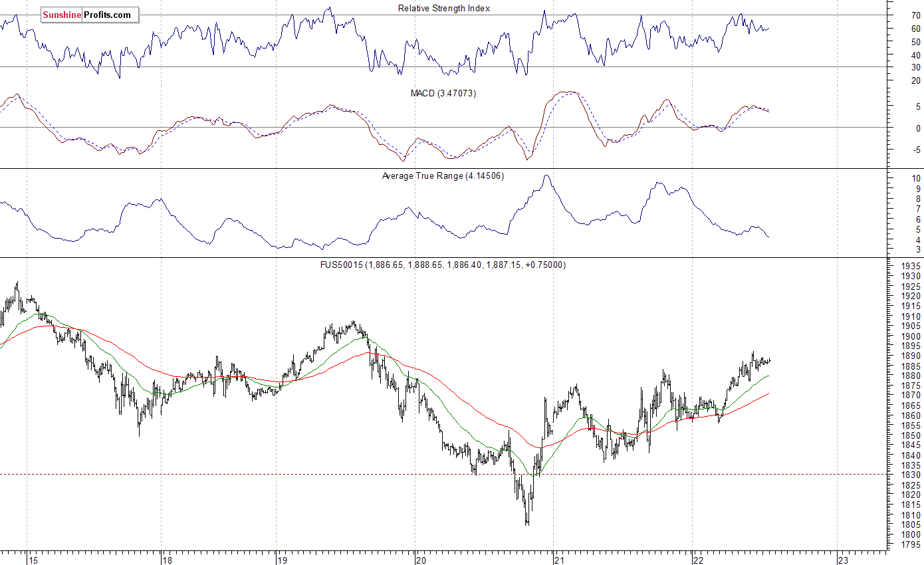Screen dimensions: 924x565
Task: Click the RSI 70 level axis label
Action: 915,16
